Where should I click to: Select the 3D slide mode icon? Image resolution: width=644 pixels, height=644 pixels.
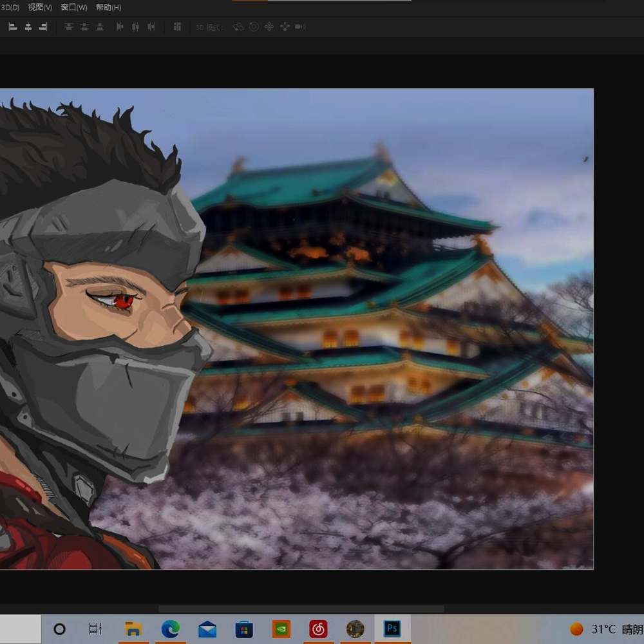285,27
